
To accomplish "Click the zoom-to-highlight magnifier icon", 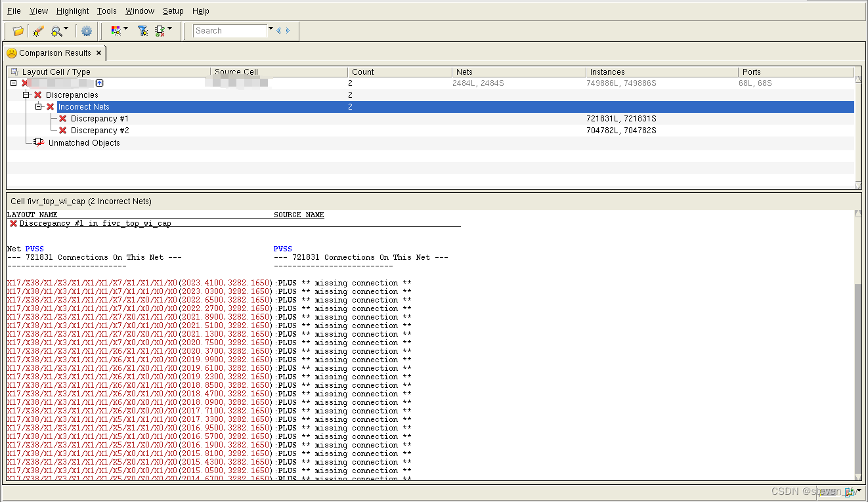I will coord(56,31).
